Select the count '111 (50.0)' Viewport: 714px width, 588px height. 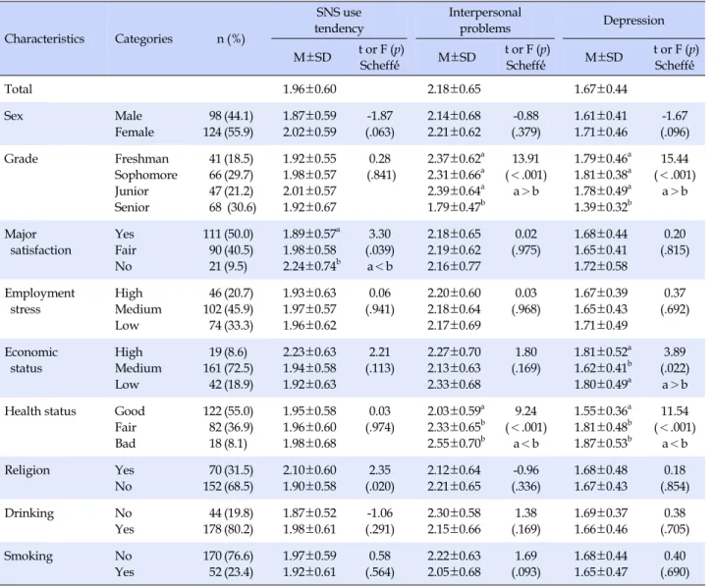[228, 234]
